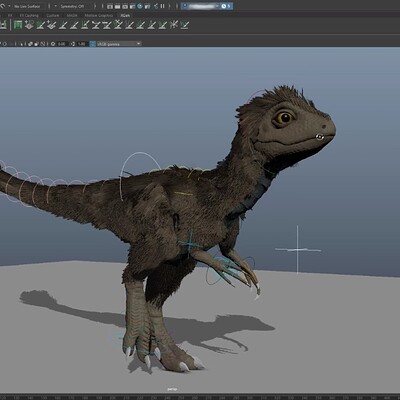The image size is (400, 400).
Task: Open the arrow dropdown next to the undo icon
Action: [9, 6]
